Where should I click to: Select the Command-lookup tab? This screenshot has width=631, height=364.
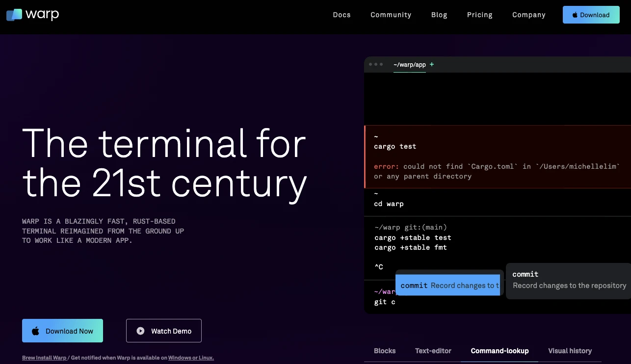[x=500, y=351]
